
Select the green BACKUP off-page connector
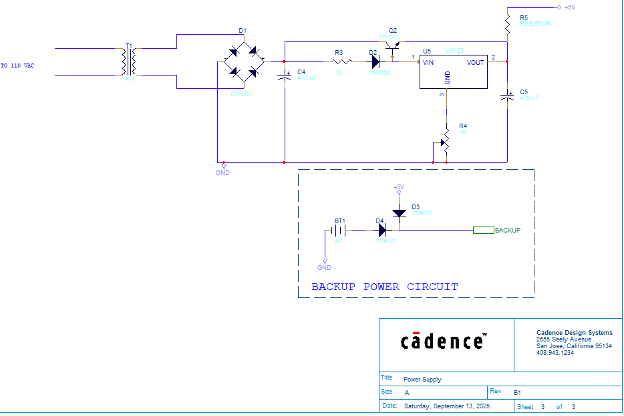coord(484,230)
